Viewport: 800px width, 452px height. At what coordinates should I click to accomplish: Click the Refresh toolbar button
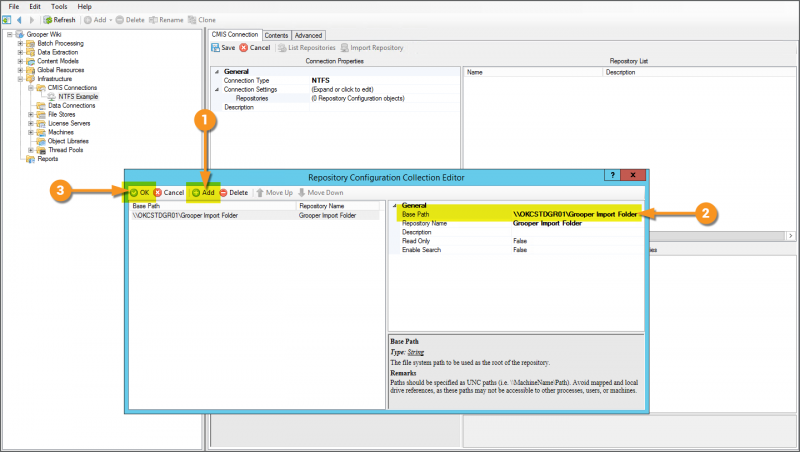(x=60, y=20)
